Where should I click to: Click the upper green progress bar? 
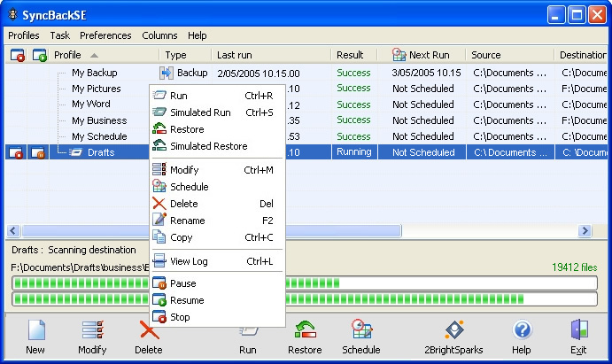pyautogui.click(x=305, y=283)
